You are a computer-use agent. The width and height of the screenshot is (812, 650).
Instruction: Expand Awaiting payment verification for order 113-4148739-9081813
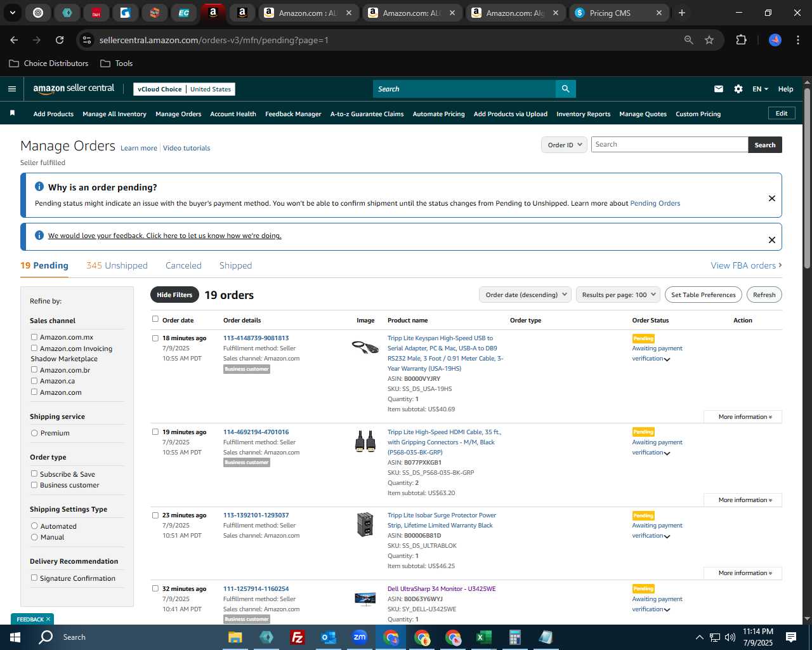[x=667, y=359]
